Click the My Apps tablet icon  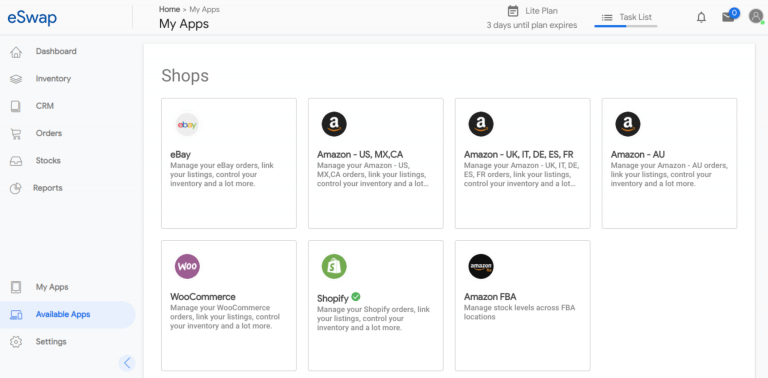[x=16, y=287]
